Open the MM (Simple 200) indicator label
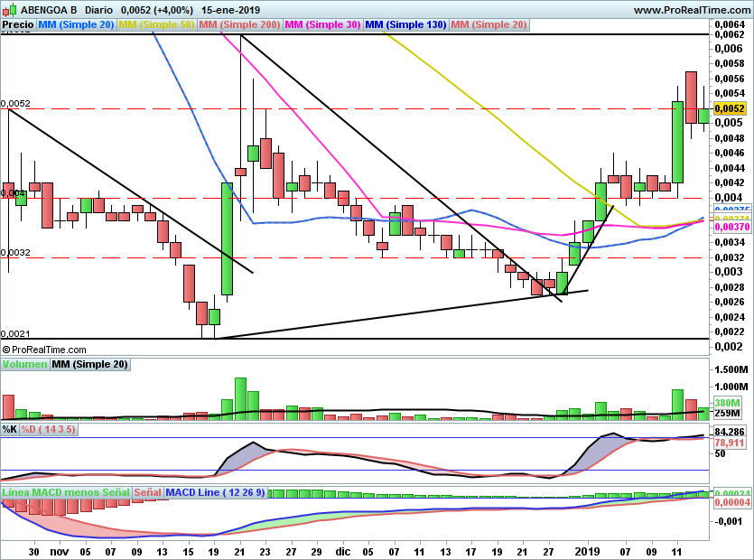 239,24
